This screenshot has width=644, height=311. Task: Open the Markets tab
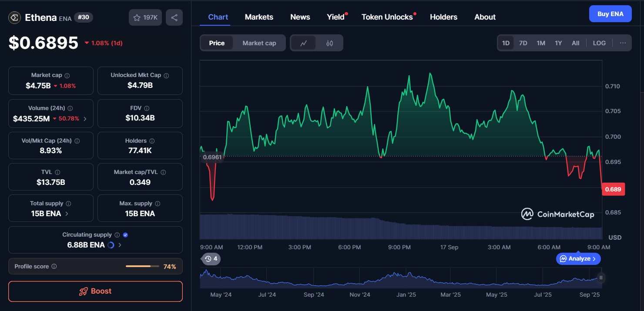point(259,17)
